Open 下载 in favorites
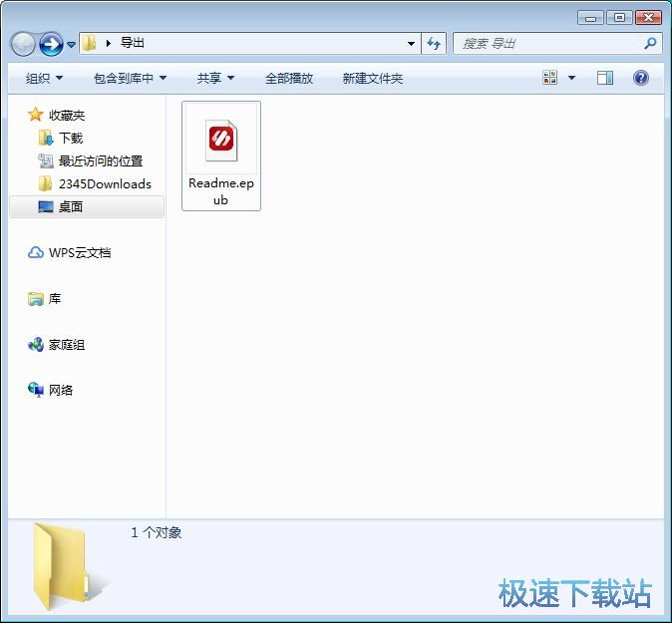Image resolution: width=672 pixels, height=623 pixels. 71,138
